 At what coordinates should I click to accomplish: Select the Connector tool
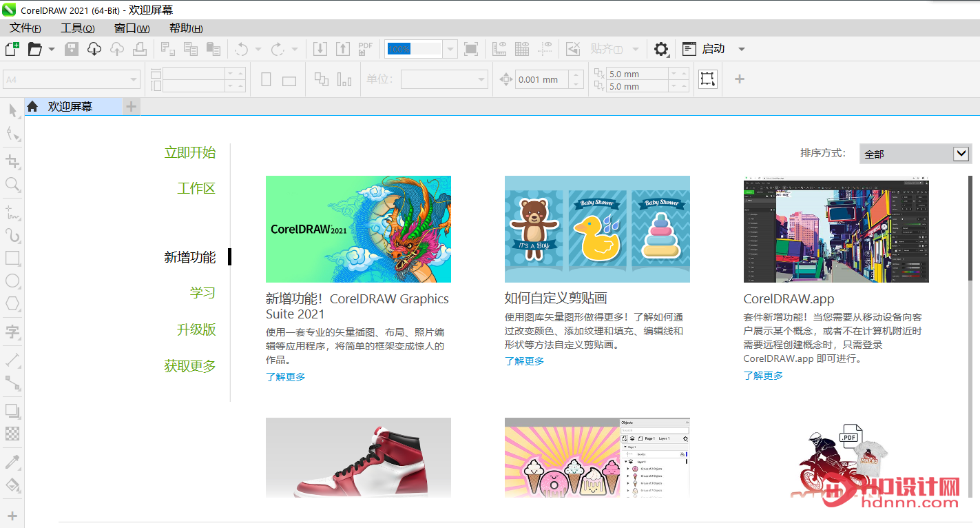12,383
